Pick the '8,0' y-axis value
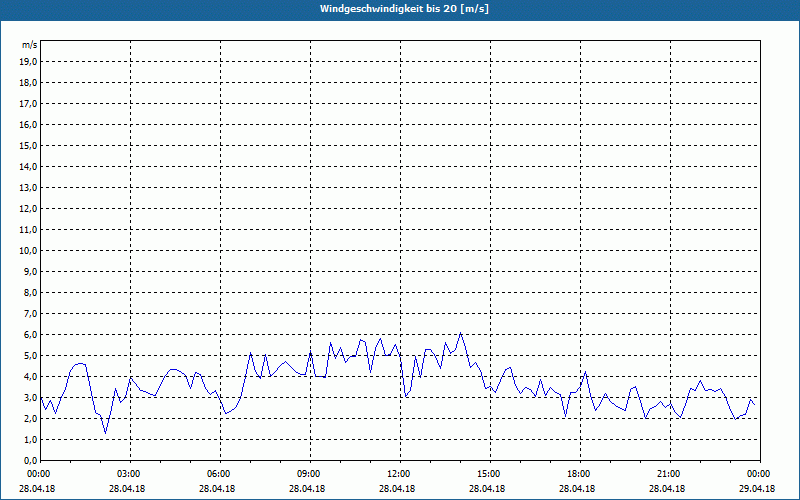800x500 pixels. pos(31,293)
